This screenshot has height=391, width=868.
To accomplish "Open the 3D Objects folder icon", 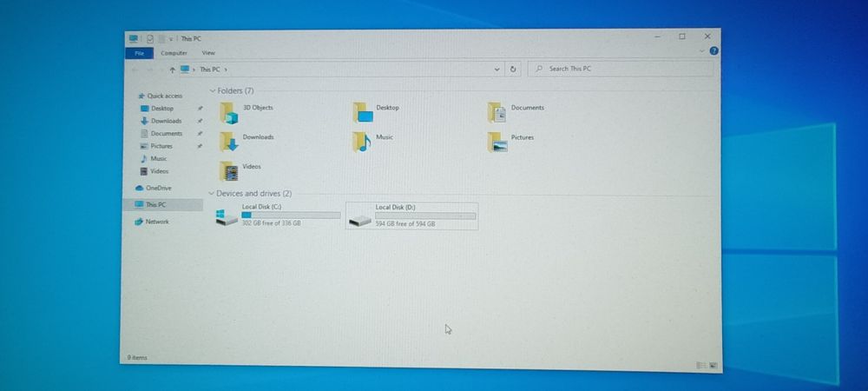I will 228,112.
